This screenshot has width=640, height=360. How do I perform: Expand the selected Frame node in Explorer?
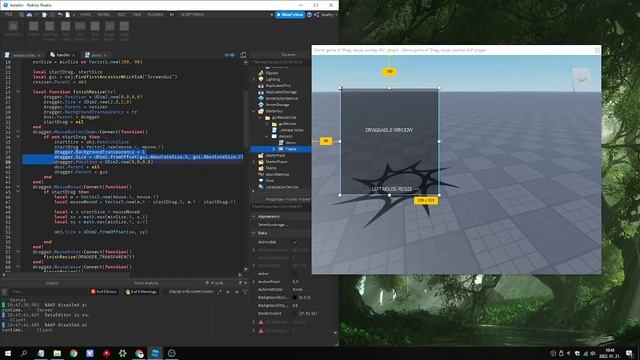274,149
